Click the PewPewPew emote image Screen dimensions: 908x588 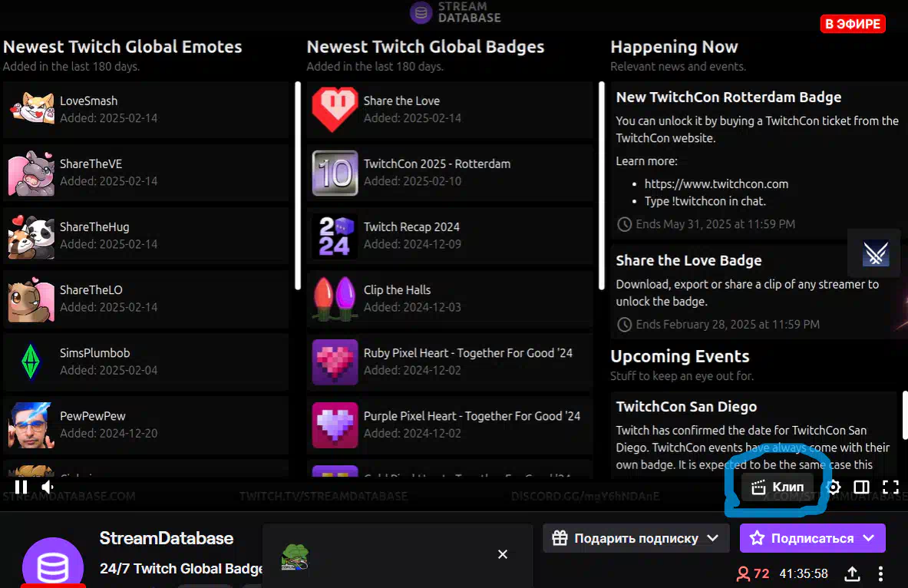click(31, 425)
